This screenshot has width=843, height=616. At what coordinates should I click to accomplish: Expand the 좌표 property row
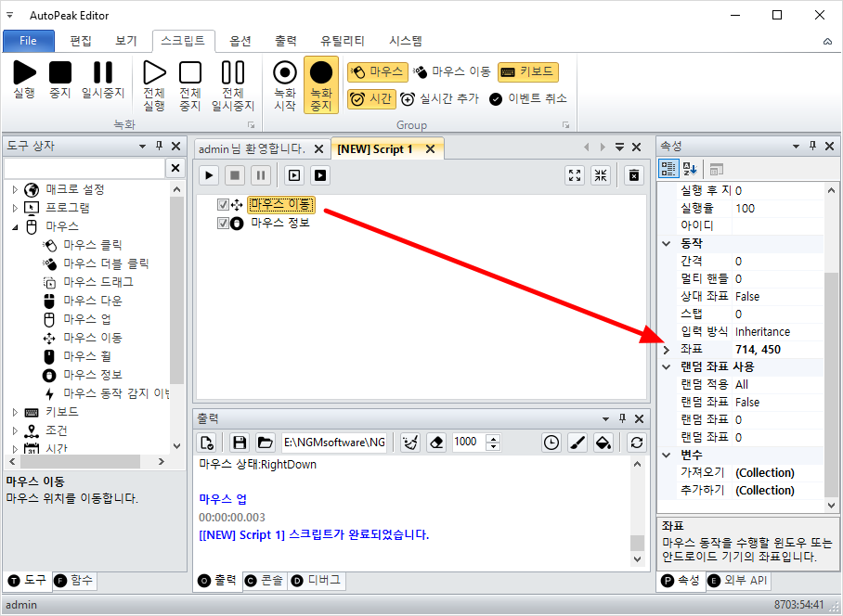(666, 350)
